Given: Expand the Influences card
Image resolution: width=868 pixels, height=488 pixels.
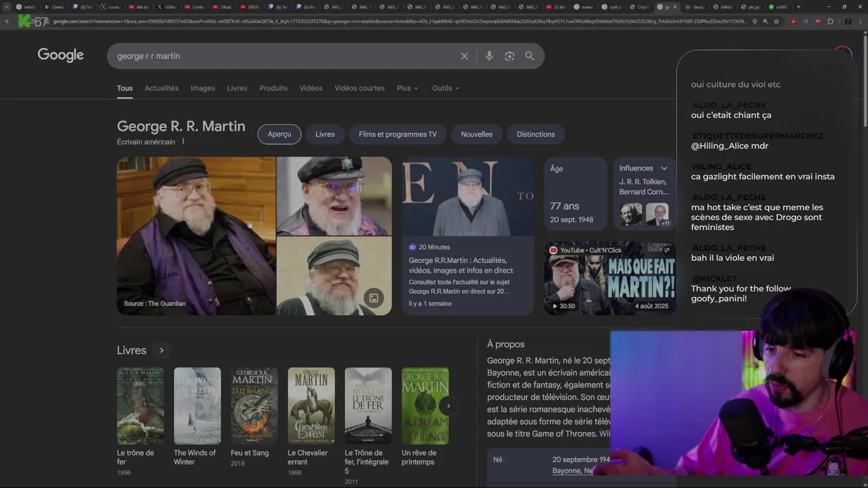Looking at the screenshot, I should [664, 168].
